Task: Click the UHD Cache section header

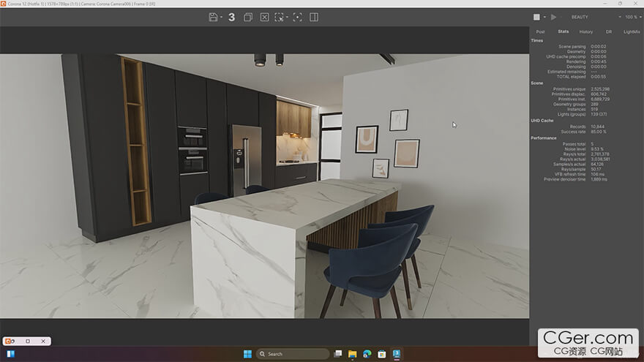Action: tap(542, 121)
